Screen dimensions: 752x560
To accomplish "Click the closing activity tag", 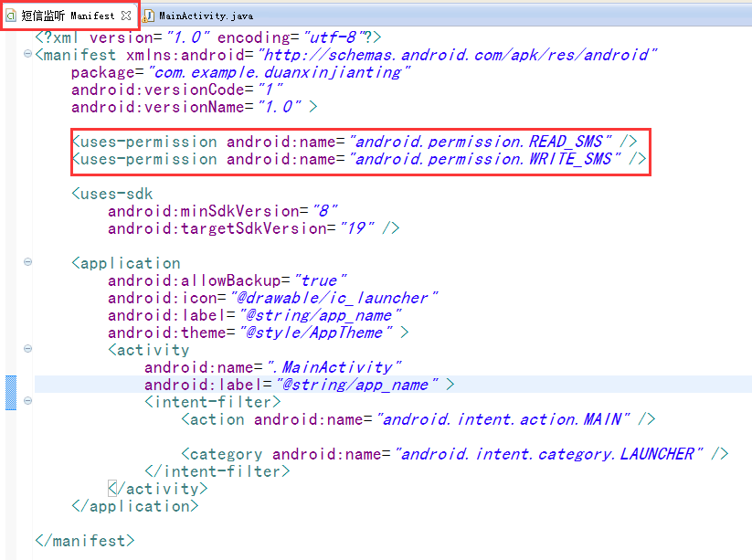I will (x=158, y=489).
